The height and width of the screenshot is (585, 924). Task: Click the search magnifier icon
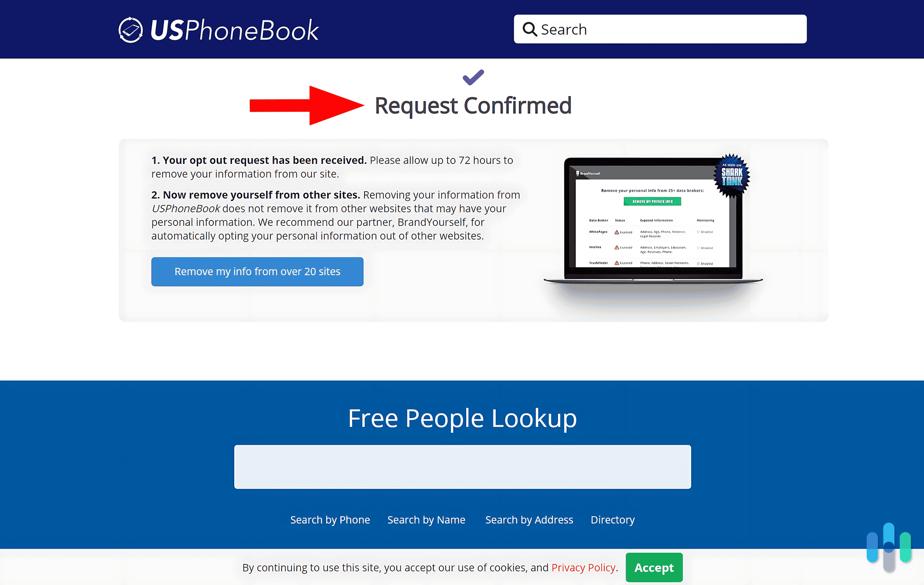click(531, 29)
